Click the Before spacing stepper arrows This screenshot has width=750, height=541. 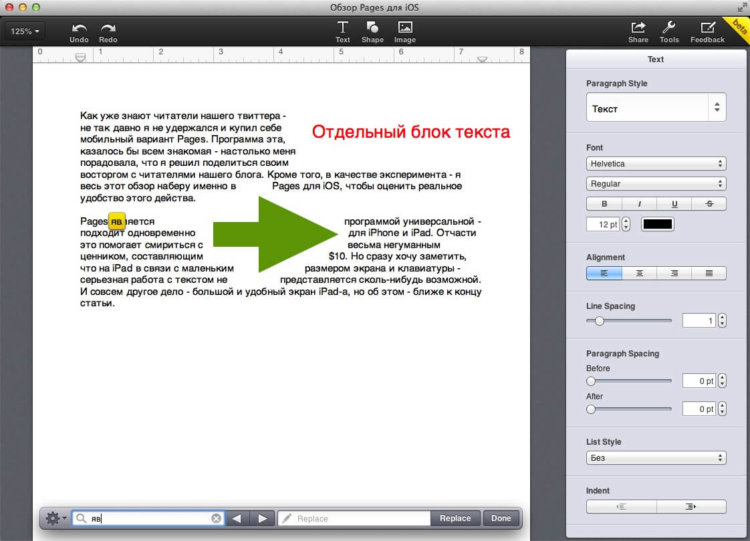pyautogui.click(x=722, y=381)
